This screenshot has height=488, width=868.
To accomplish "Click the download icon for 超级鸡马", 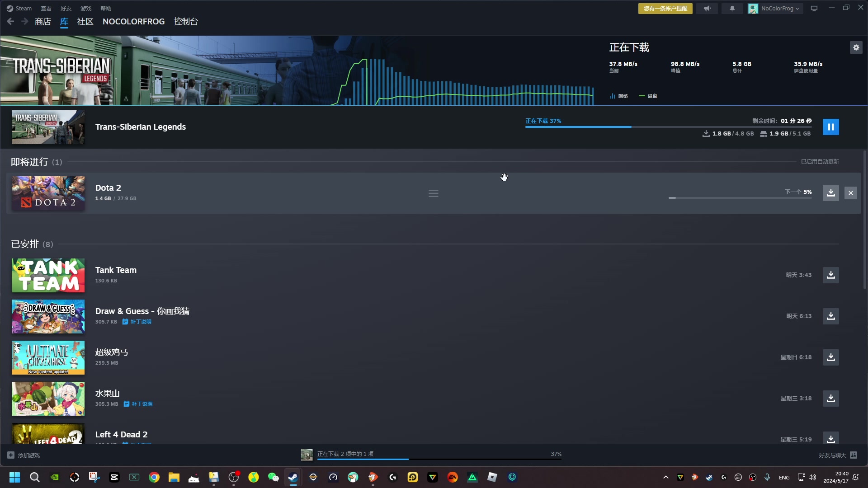I will [831, 357].
